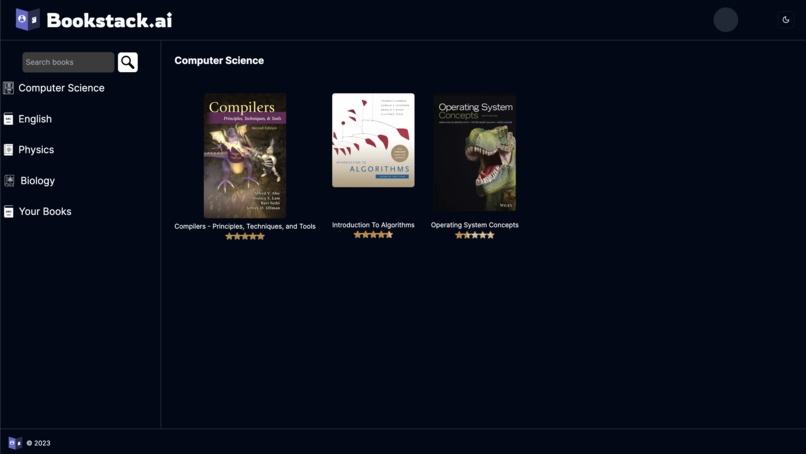The image size is (806, 454).
Task: Open the Your Books label
Action: click(x=45, y=211)
